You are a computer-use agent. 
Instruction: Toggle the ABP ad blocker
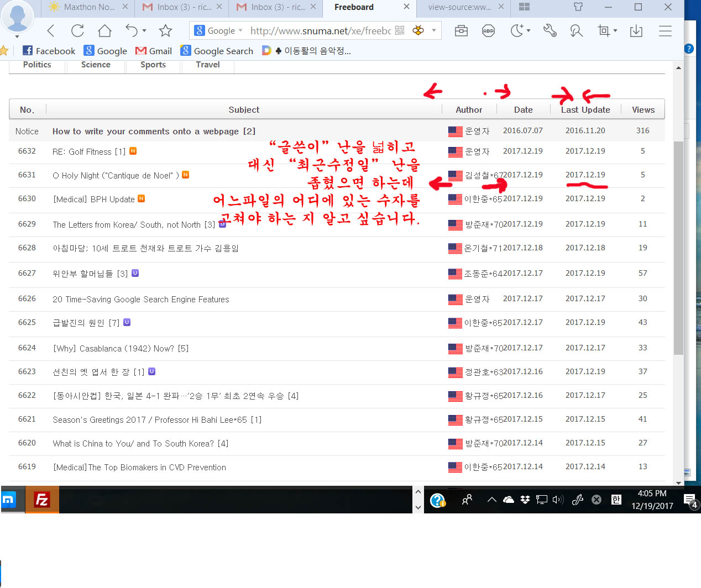[488, 31]
